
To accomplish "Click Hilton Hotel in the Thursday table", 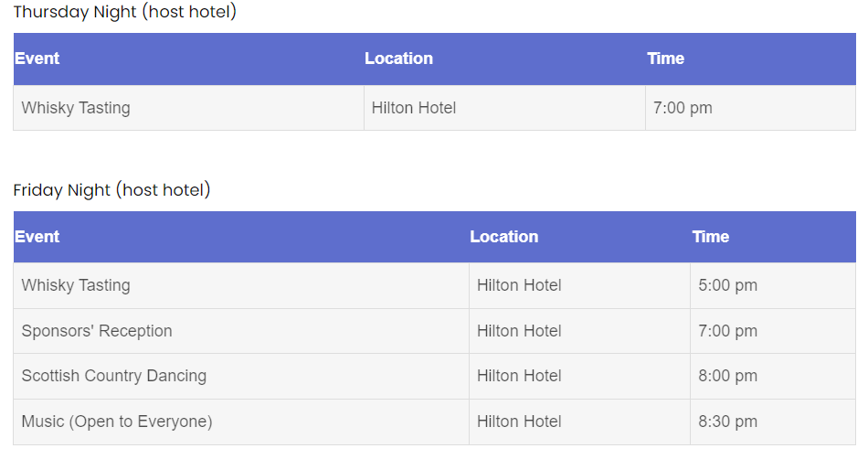I will tap(414, 108).
